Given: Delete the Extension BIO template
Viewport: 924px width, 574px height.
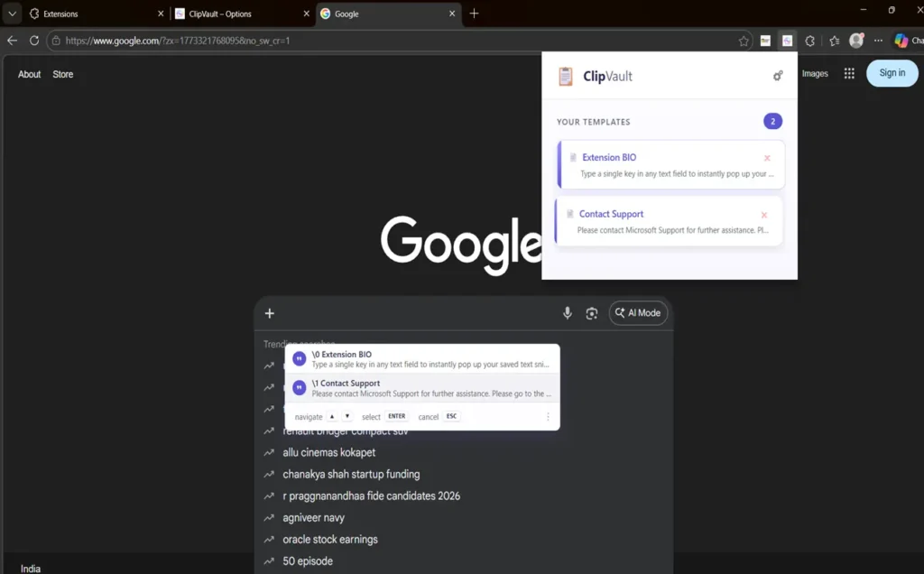Looking at the screenshot, I should (766, 157).
